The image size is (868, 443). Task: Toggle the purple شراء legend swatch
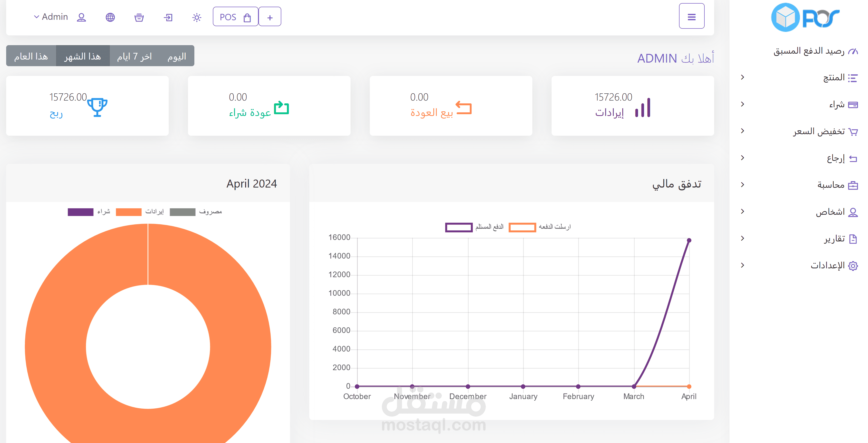[x=81, y=212]
